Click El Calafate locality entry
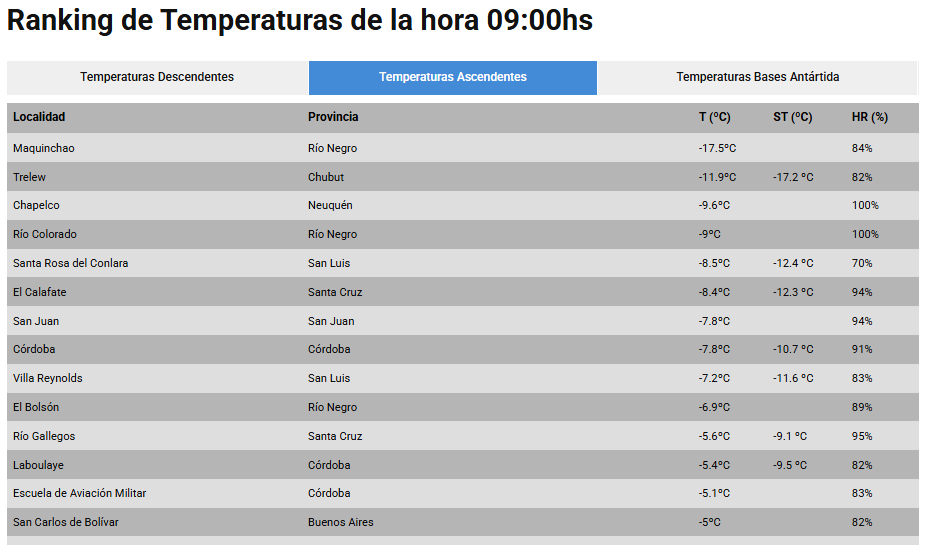This screenshot has width=927, height=545. [x=40, y=292]
